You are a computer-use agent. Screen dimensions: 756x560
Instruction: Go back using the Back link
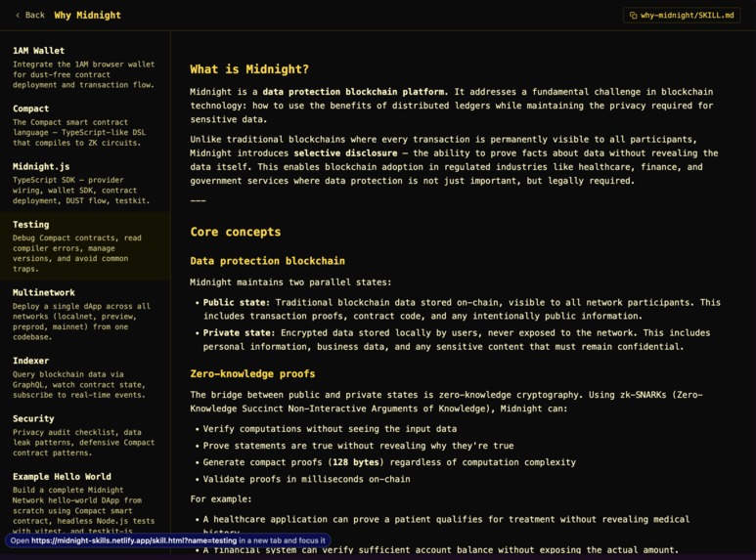click(x=30, y=16)
